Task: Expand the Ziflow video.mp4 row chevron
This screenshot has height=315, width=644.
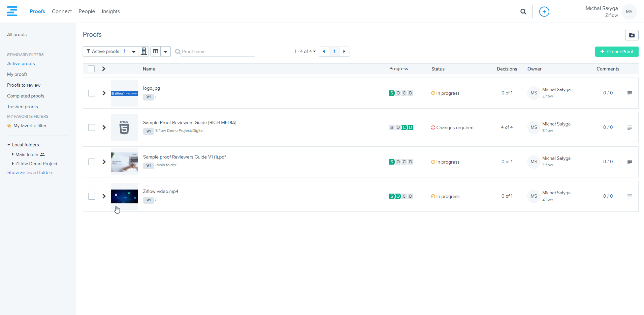Action: point(104,196)
